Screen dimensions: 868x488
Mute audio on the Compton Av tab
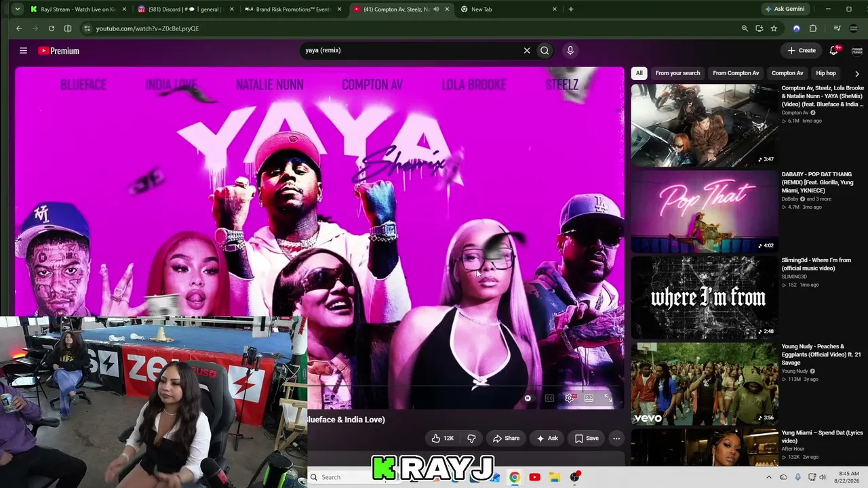click(x=436, y=9)
